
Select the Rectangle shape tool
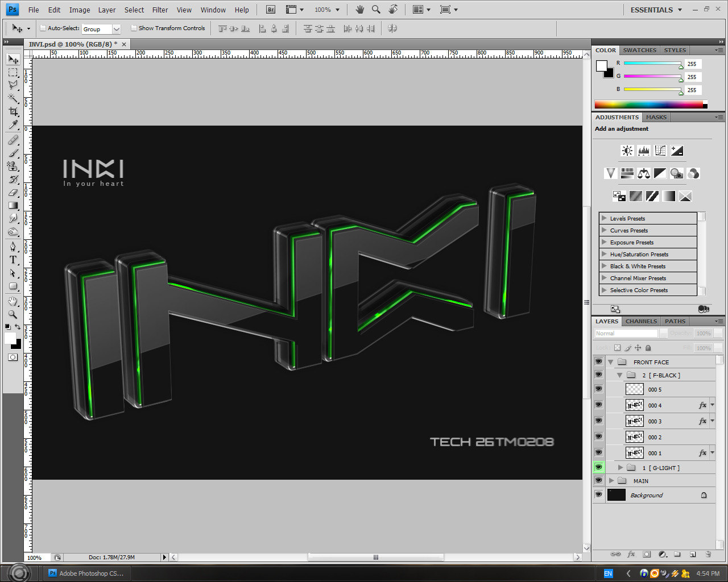(x=13, y=286)
